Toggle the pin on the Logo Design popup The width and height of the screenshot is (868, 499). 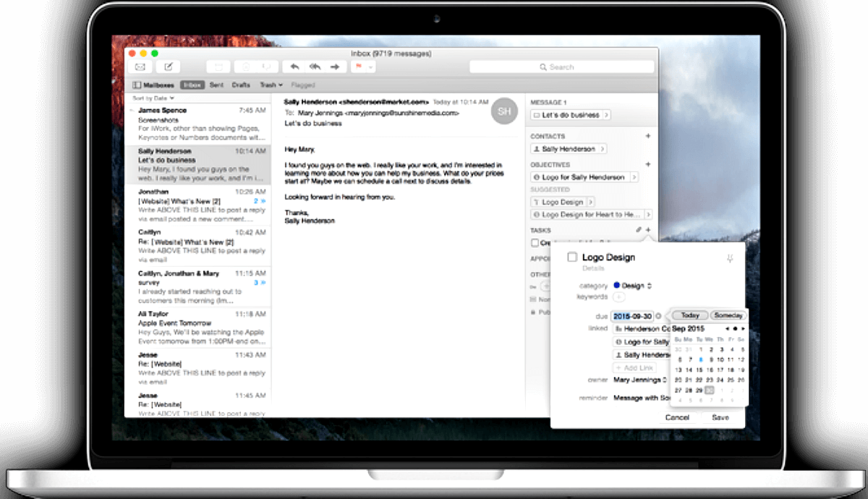point(730,257)
